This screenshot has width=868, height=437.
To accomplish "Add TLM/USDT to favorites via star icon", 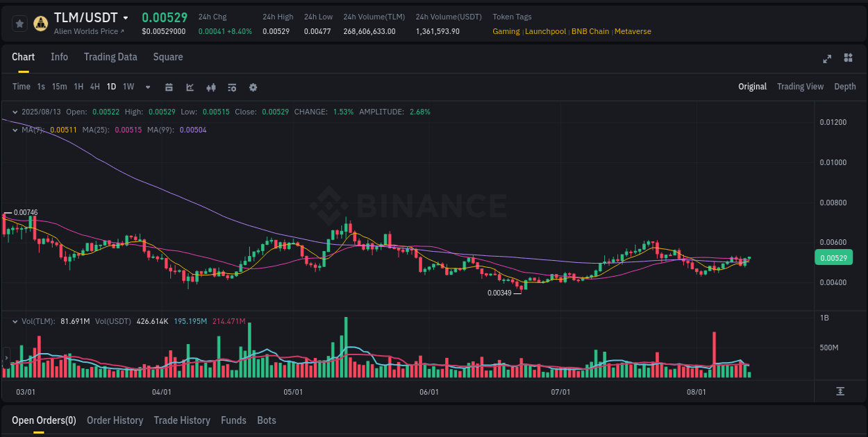I will (19, 23).
